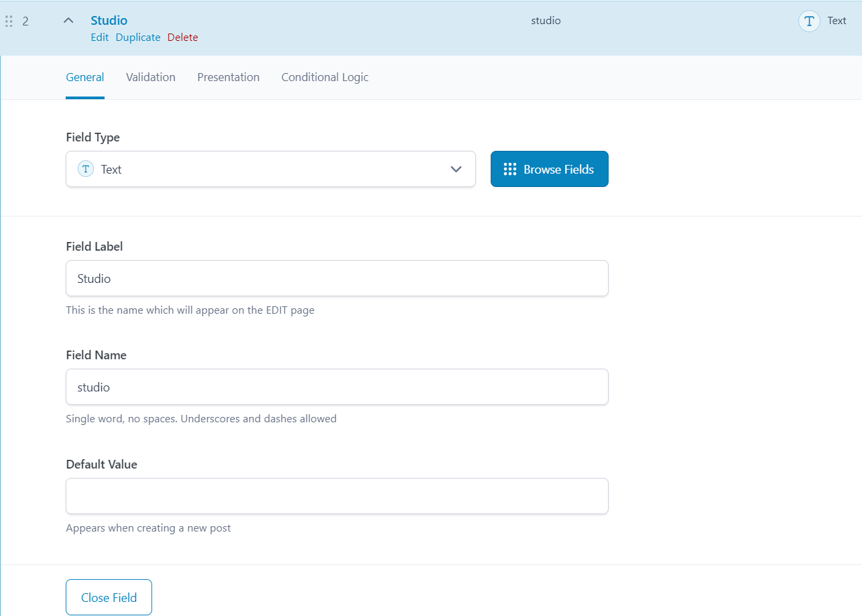This screenshot has height=616, width=862.
Task: Duplicate the Studio field
Action: [x=137, y=38]
